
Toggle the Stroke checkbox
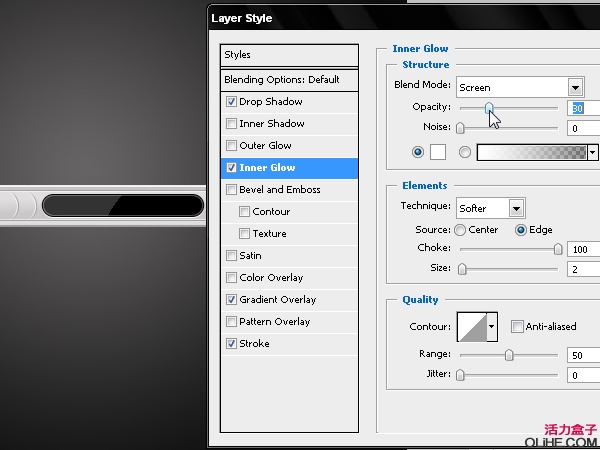pos(231,344)
